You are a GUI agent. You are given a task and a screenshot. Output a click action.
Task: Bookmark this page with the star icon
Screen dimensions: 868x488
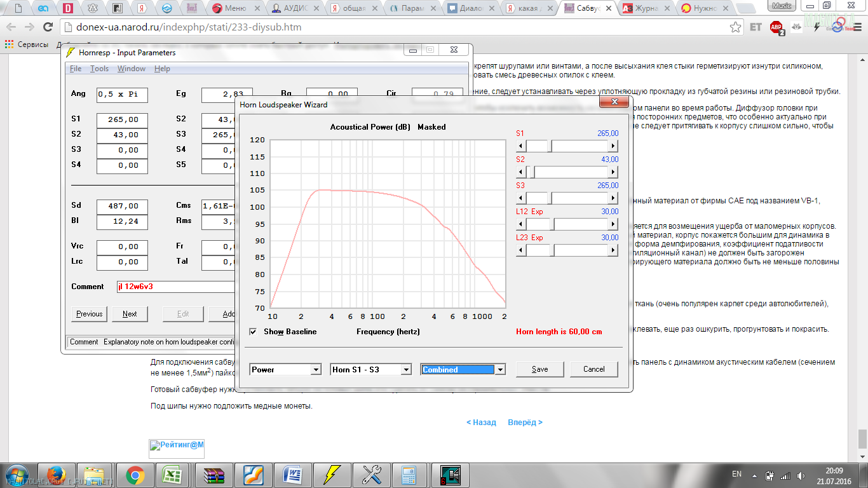coord(735,27)
